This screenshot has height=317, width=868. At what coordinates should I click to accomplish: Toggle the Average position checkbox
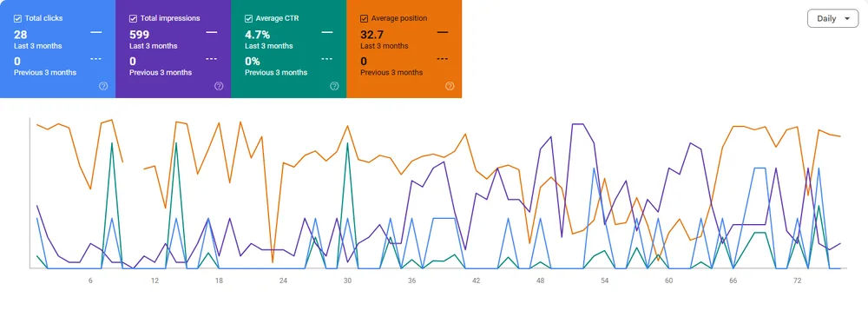(x=364, y=18)
